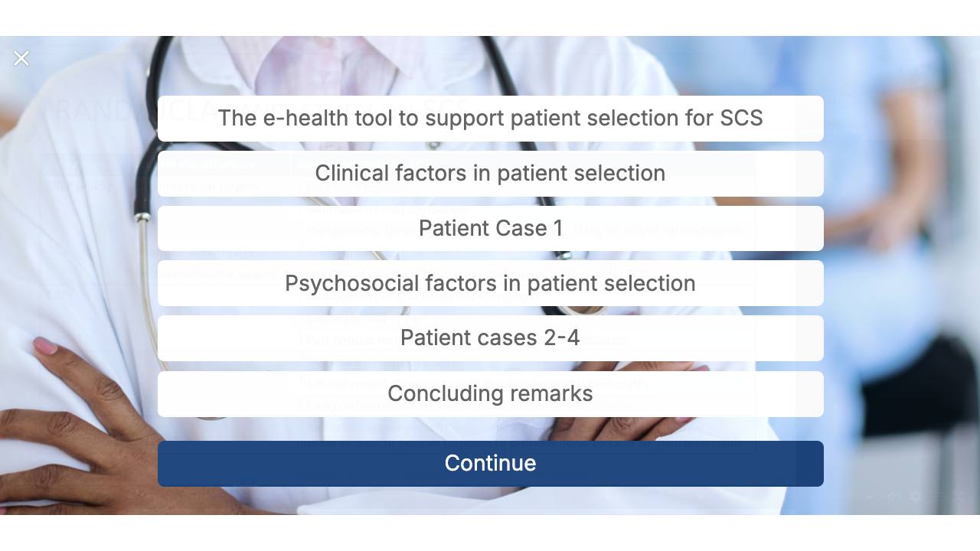980x551 pixels.
Task: Open the faint settings gear icon
Action: pos(916,497)
